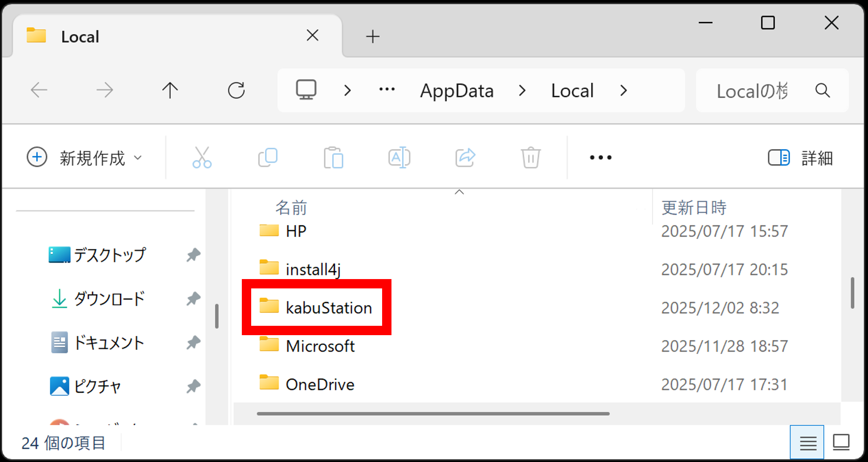The image size is (868, 462).
Task: Open the kabuStation folder
Action: pyautogui.click(x=329, y=308)
